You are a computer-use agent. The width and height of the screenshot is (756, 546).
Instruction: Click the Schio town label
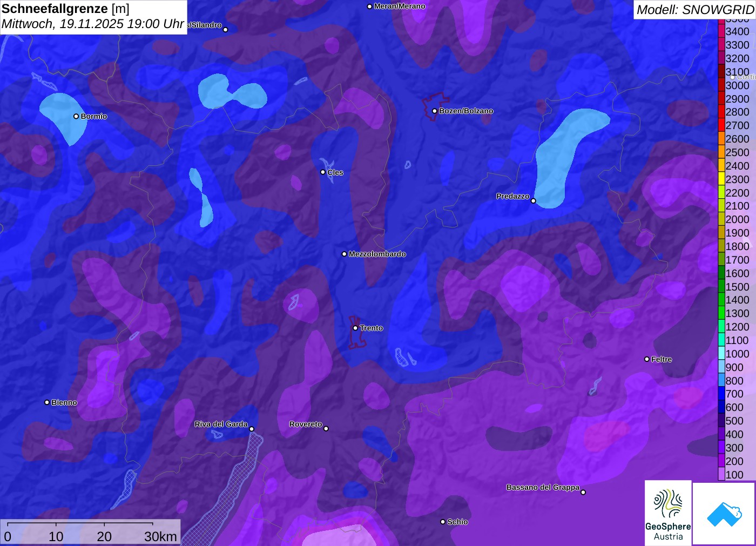point(457,522)
